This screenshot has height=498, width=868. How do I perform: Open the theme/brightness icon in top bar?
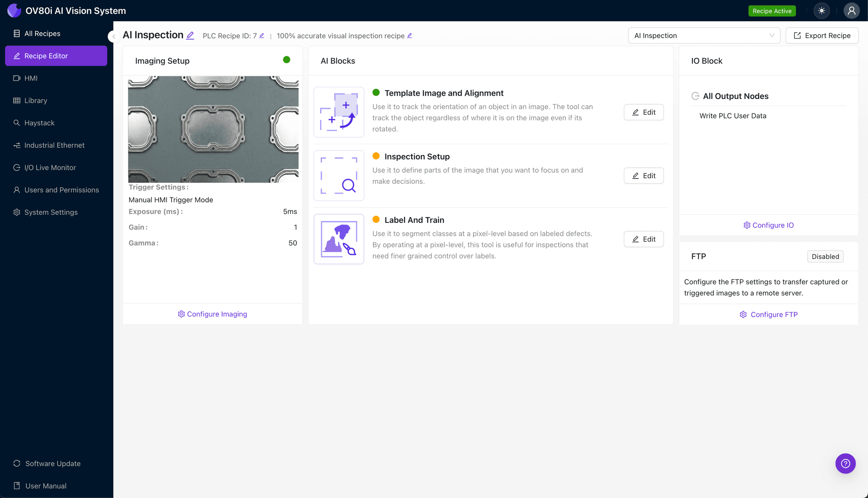point(822,11)
